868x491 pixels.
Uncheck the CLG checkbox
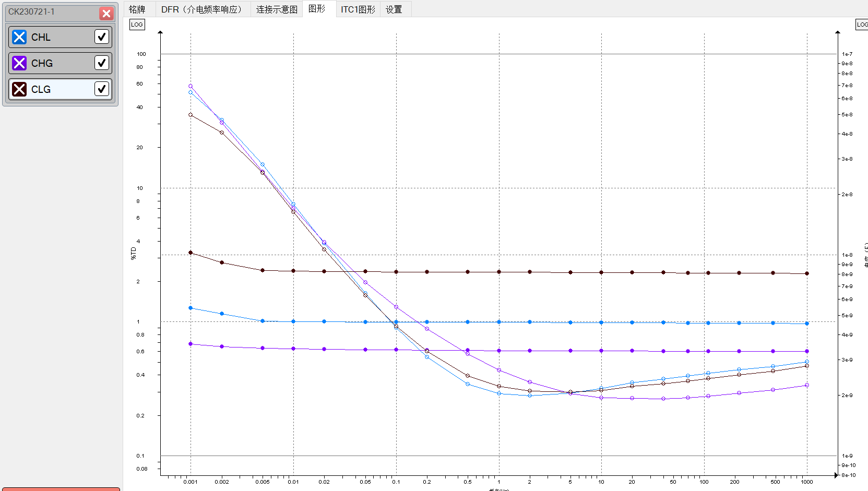pyautogui.click(x=102, y=89)
